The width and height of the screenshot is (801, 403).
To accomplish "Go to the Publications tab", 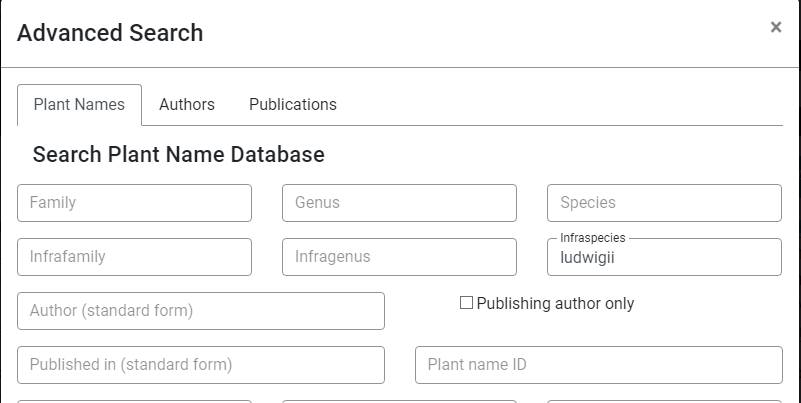I will pos(293,105).
